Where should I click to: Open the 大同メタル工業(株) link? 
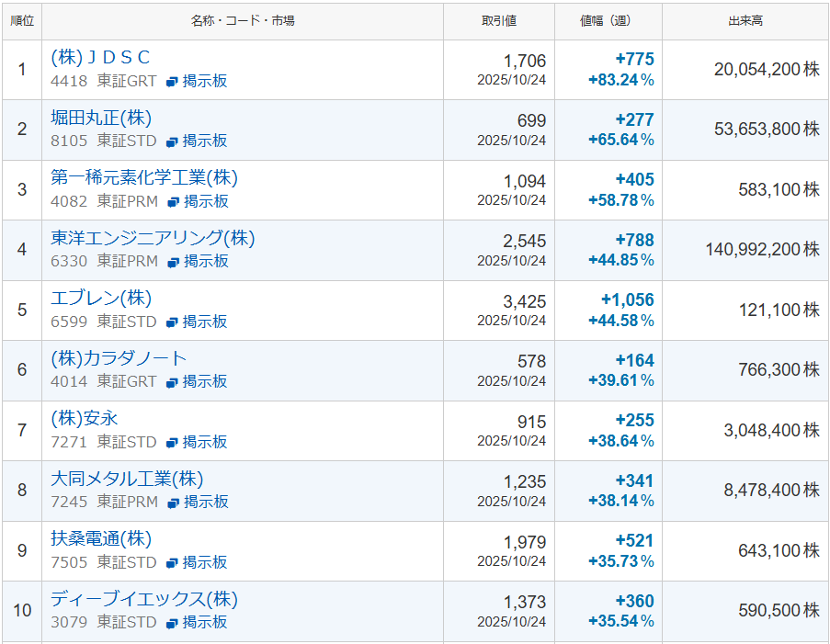[x=127, y=480]
